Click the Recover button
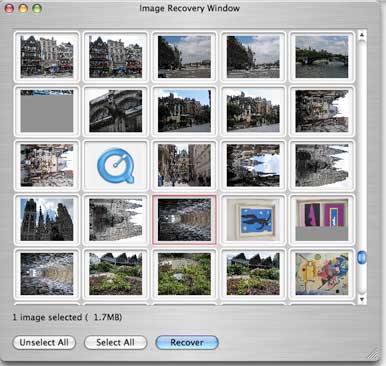386x366 pixels. pyautogui.click(x=187, y=342)
